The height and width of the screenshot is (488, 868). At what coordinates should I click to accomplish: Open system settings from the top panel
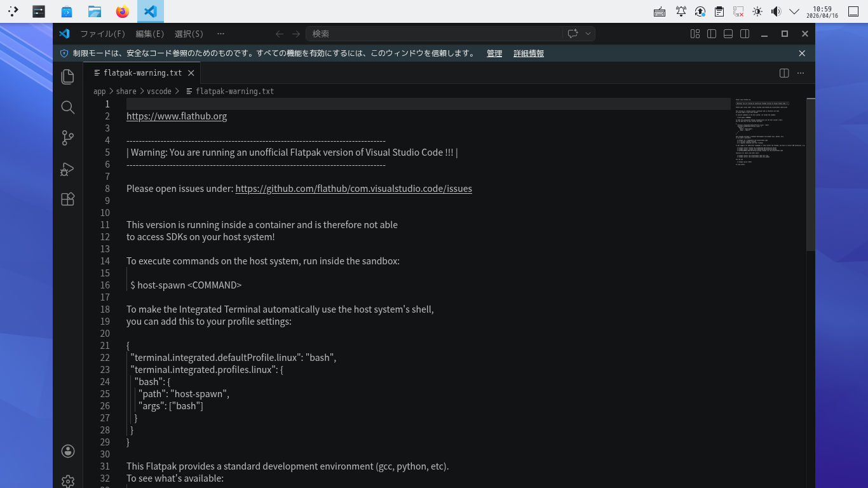point(39,11)
